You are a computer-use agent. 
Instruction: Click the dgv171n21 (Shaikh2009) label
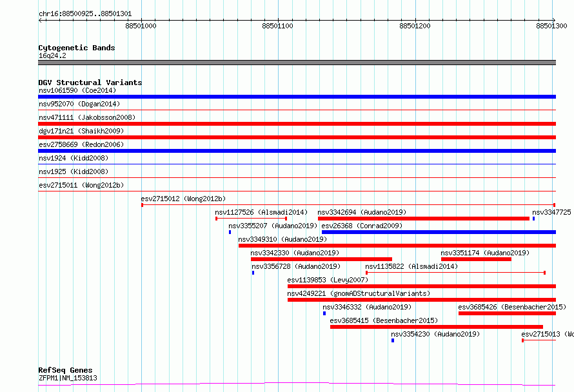(81, 131)
